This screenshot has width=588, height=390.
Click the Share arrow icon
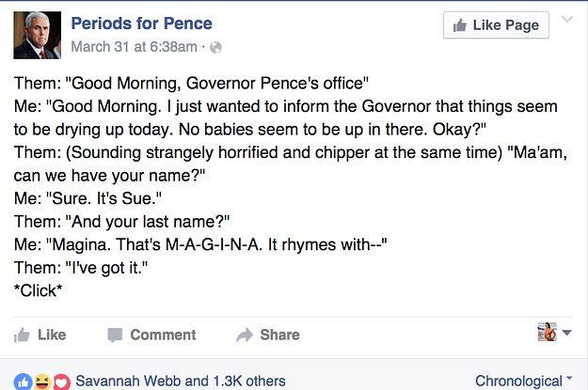[245, 335]
